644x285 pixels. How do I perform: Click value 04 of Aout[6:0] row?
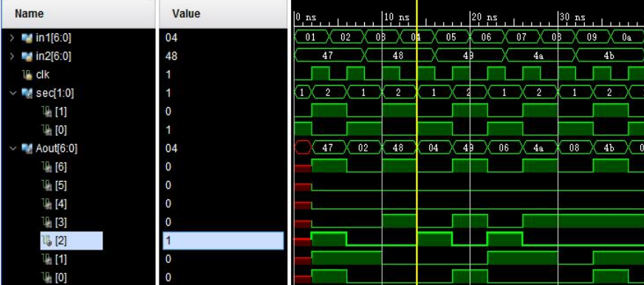(171, 148)
